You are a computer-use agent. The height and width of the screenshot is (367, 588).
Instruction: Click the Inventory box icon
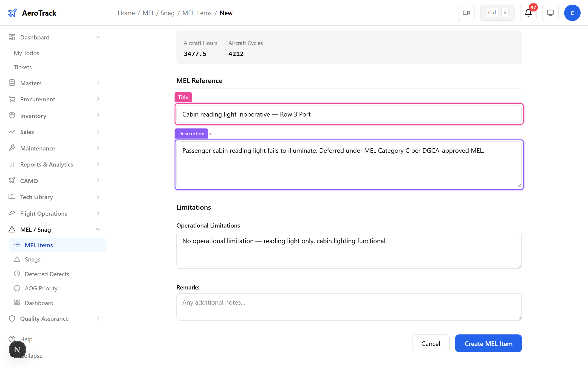click(12, 116)
